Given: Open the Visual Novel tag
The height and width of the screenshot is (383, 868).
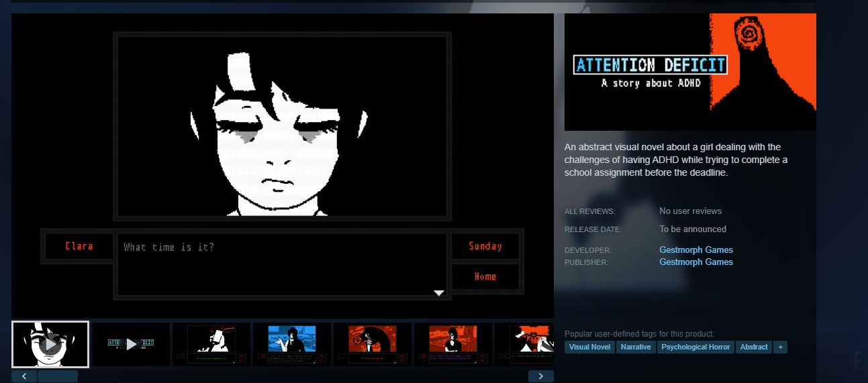Looking at the screenshot, I should [x=589, y=347].
